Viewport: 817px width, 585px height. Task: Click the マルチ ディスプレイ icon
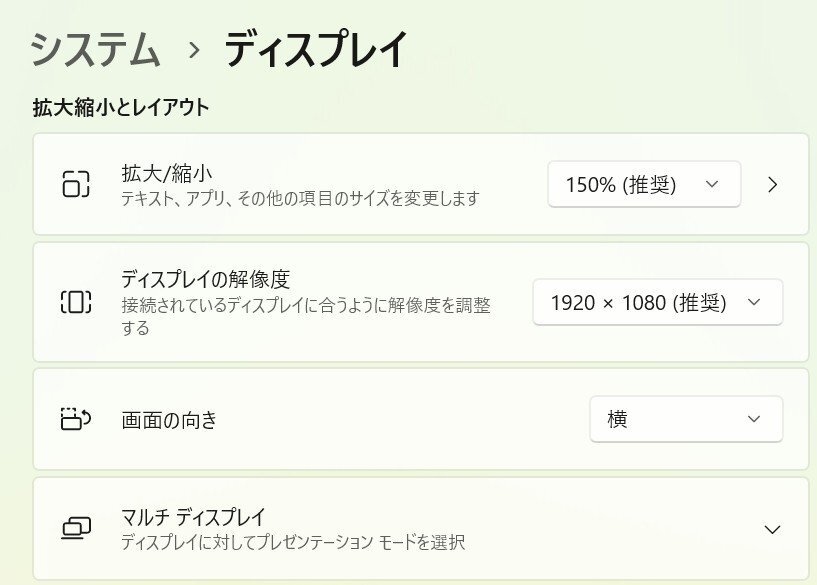pyautogui.click(x=76, y=529)
